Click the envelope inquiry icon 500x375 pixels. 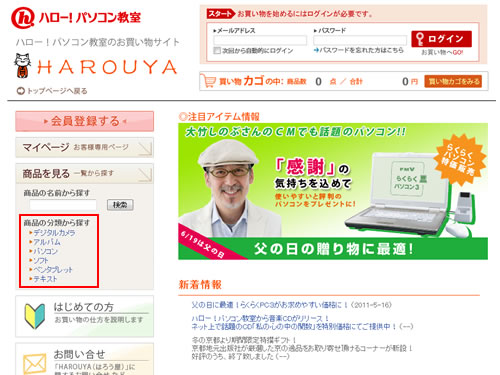34,364
